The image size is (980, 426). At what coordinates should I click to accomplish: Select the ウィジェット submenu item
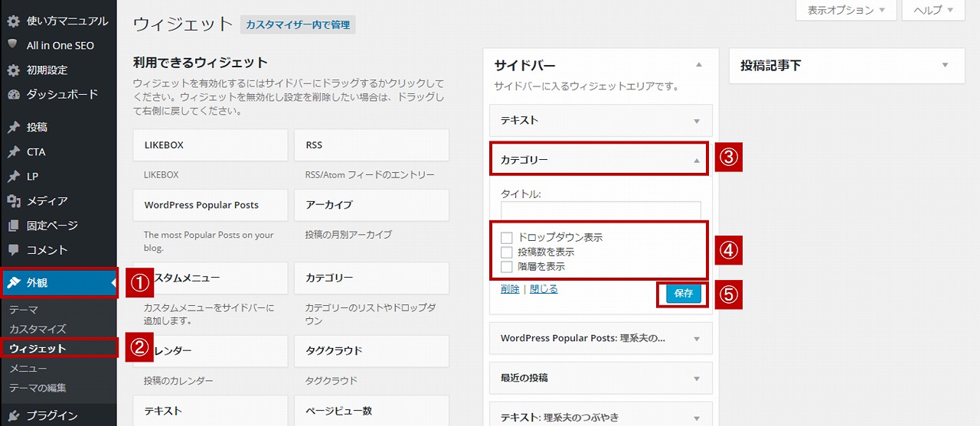[x=38, y=349]
